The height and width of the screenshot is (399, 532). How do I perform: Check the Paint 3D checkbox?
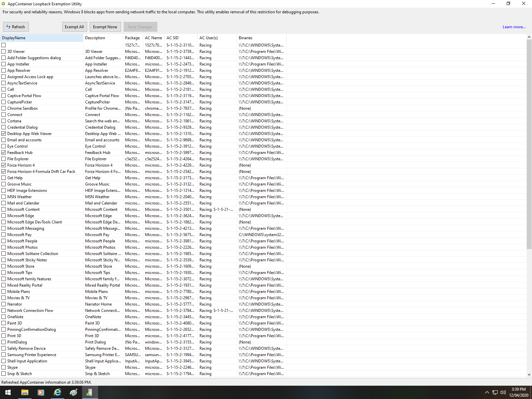[4, 323]
